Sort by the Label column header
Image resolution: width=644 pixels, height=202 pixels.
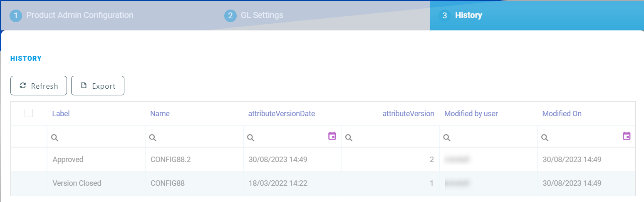(61, 114)
